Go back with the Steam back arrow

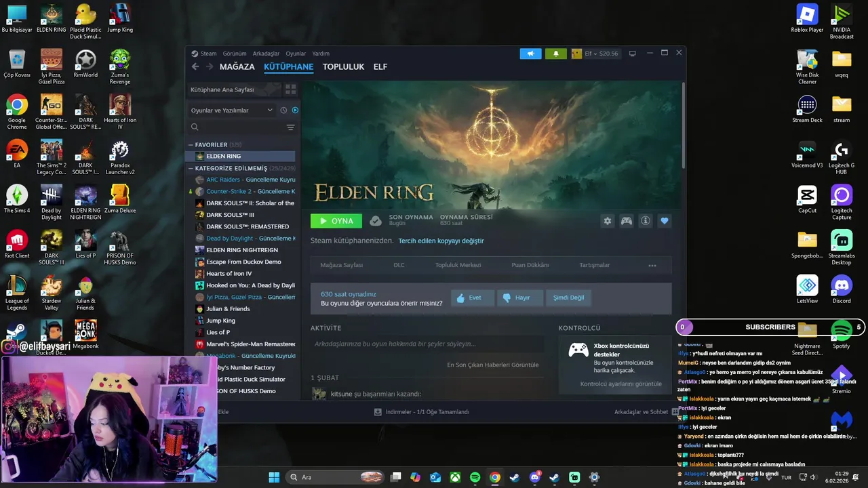195,66
